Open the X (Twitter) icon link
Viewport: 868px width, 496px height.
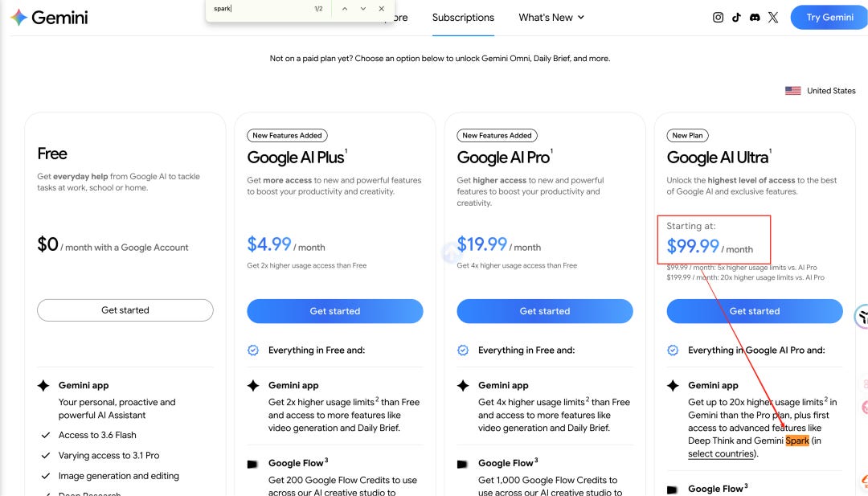click(x=773, y=17)
